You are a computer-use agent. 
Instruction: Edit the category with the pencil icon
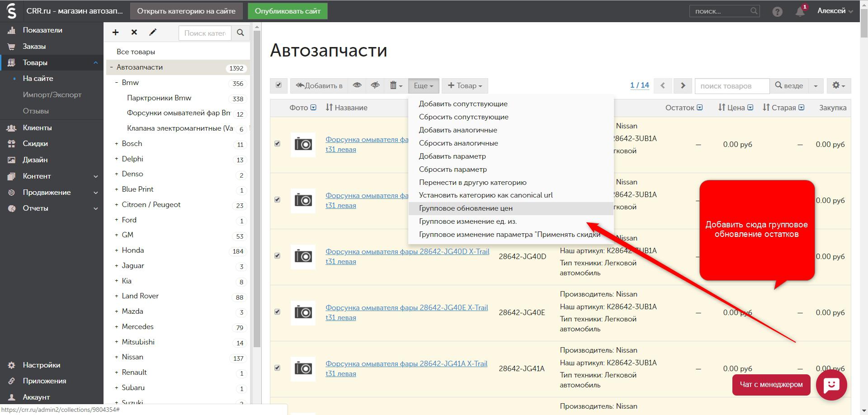point(153,32)
